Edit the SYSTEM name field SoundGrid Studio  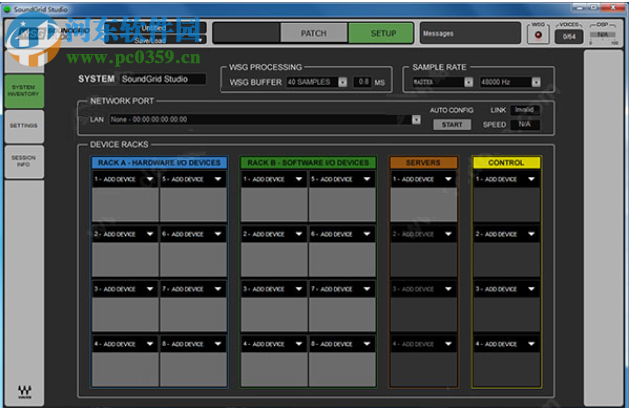[x=163, y=79]
